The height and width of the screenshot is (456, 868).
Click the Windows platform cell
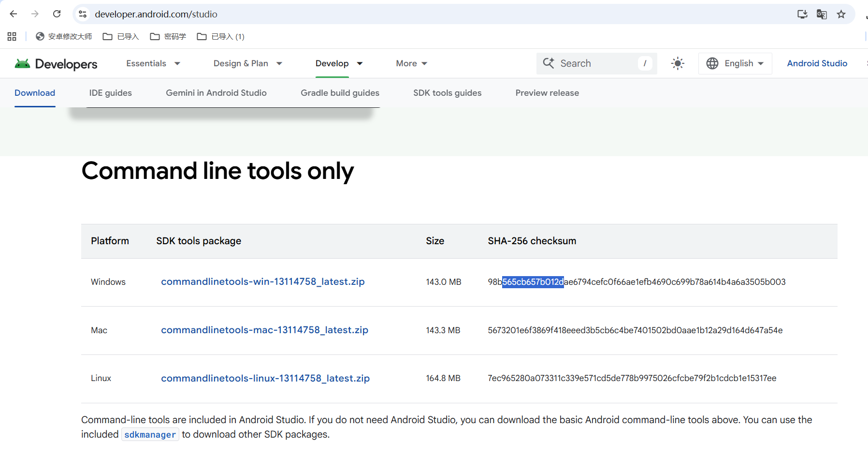(108, 282)
